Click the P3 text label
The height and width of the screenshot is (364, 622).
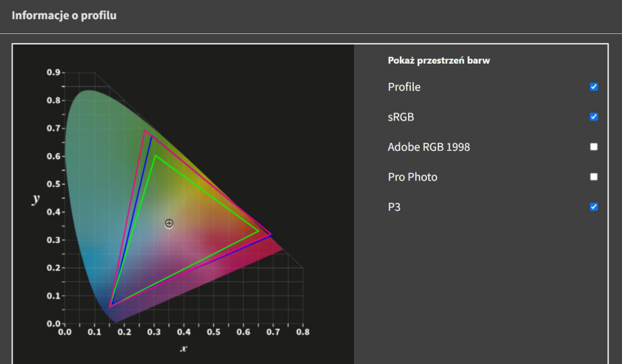394,207
